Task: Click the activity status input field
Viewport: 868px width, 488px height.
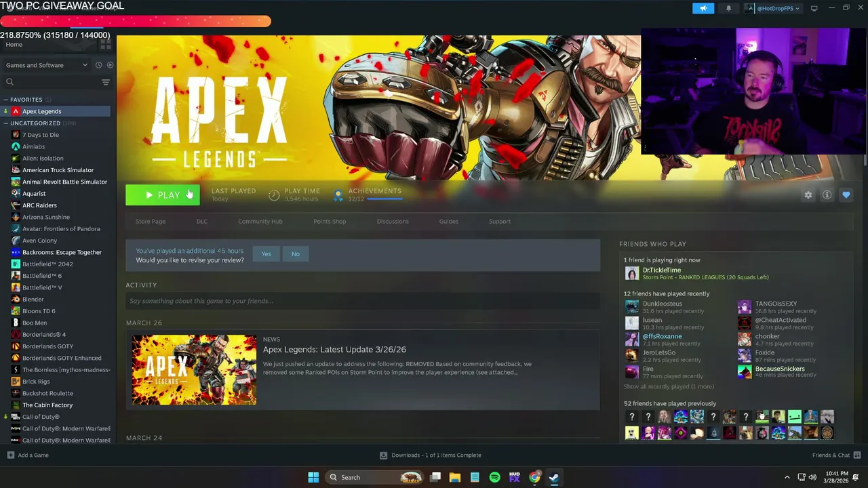Action: (x=363, y=301)
